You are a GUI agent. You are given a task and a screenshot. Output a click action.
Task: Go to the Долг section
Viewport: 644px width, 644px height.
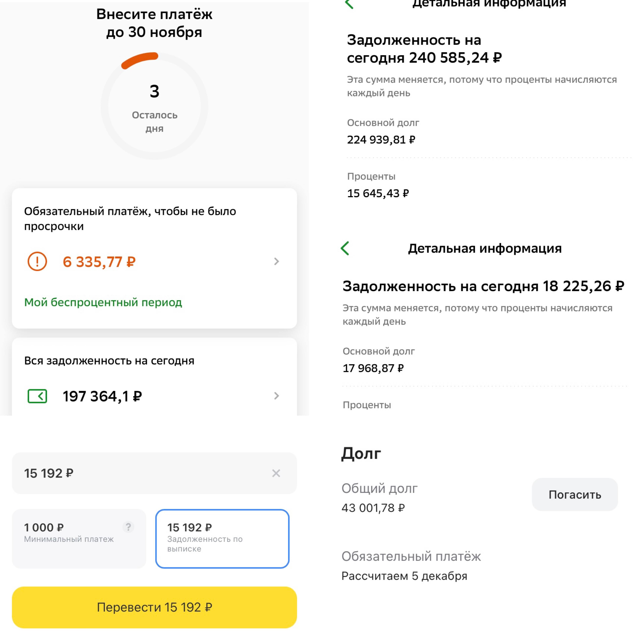(x=361, y=453)
